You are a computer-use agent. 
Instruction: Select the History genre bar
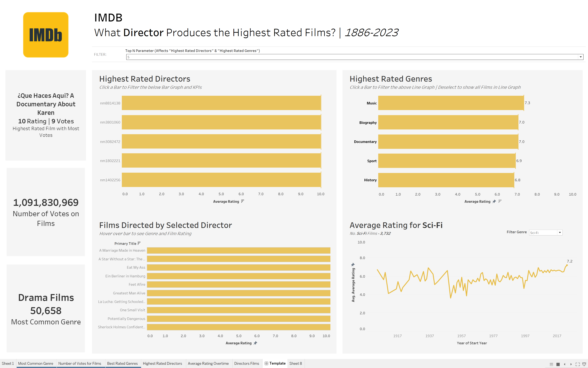pyautogui.click(x=446, y=180)
